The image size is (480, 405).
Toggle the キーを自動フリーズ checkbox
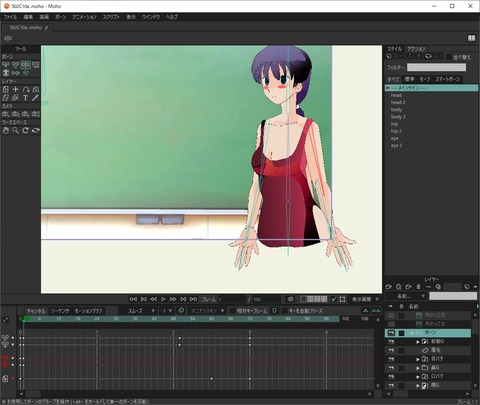click(285, 311)
